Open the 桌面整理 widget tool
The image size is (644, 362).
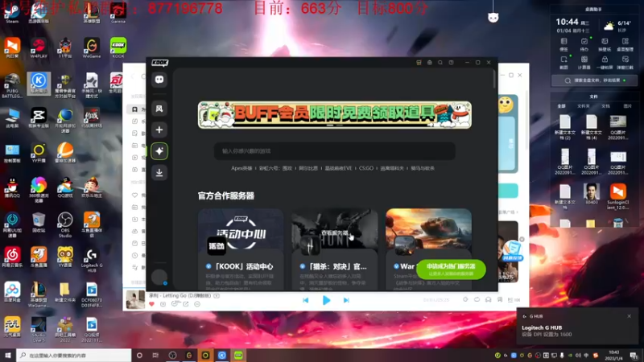coord(625,44)
